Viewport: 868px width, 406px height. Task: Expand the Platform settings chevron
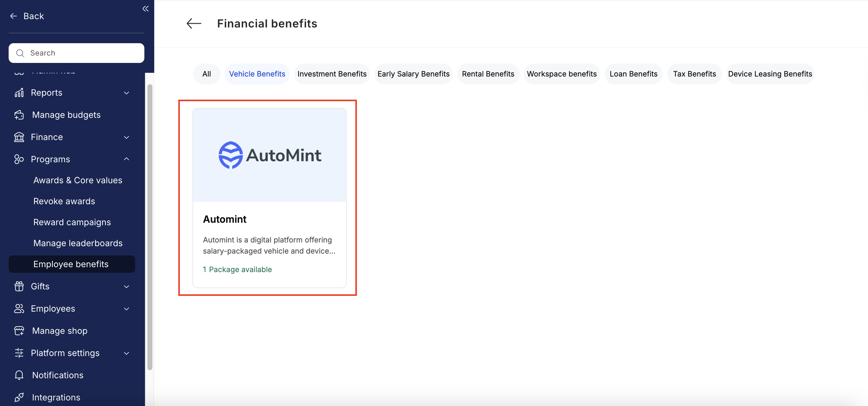(127, 354)
